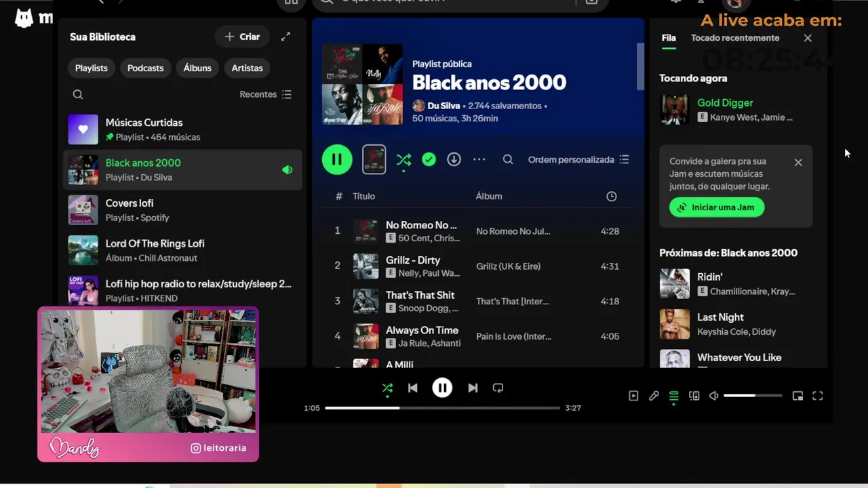
Task: Toggle the saved-to-library green checkmark
Action: 429,159
